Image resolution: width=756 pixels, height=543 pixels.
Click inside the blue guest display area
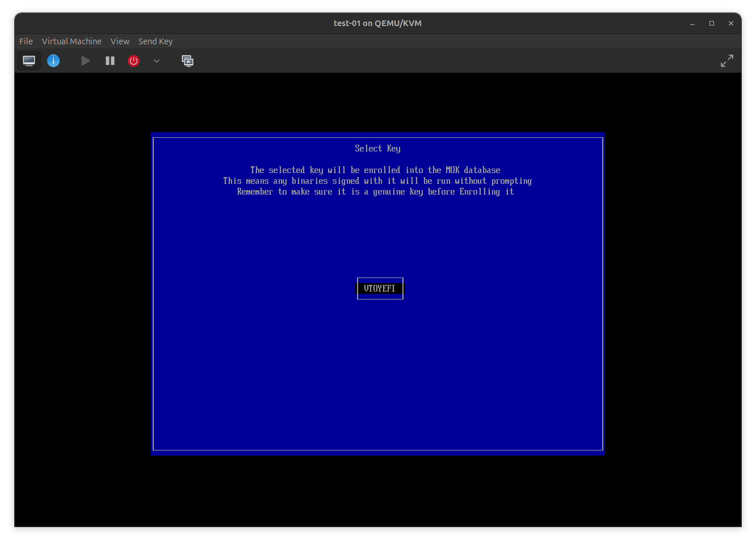click(x=377, y=369)
